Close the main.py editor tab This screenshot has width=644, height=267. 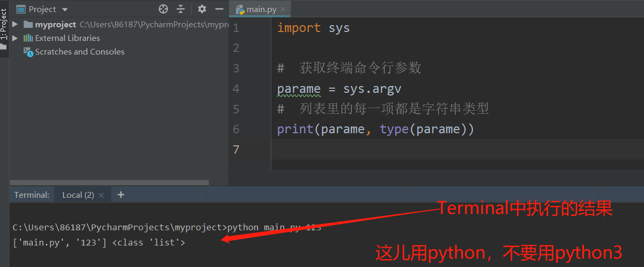[283, 9]
